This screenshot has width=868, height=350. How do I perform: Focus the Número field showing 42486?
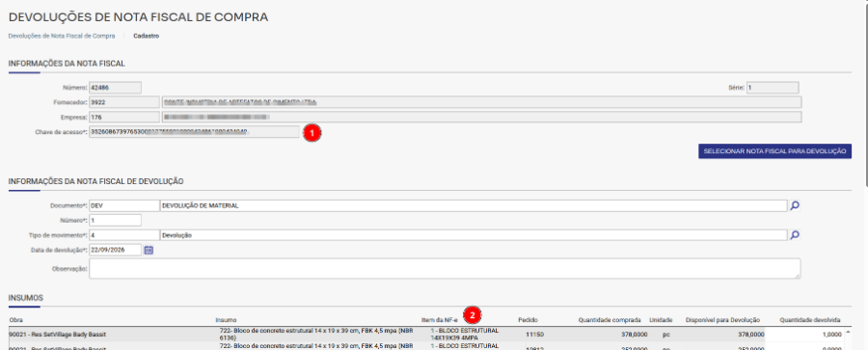(115, 88)
